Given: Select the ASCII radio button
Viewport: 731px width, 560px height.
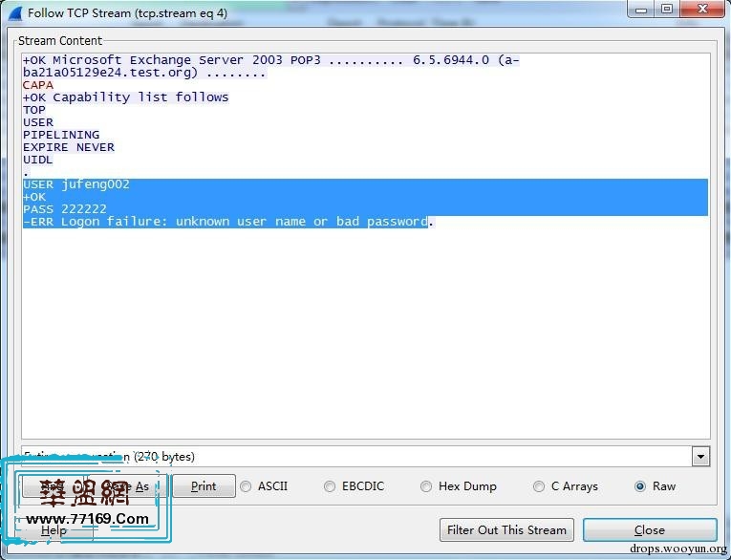Looking at the screenshot, I should tap(247, 486).
